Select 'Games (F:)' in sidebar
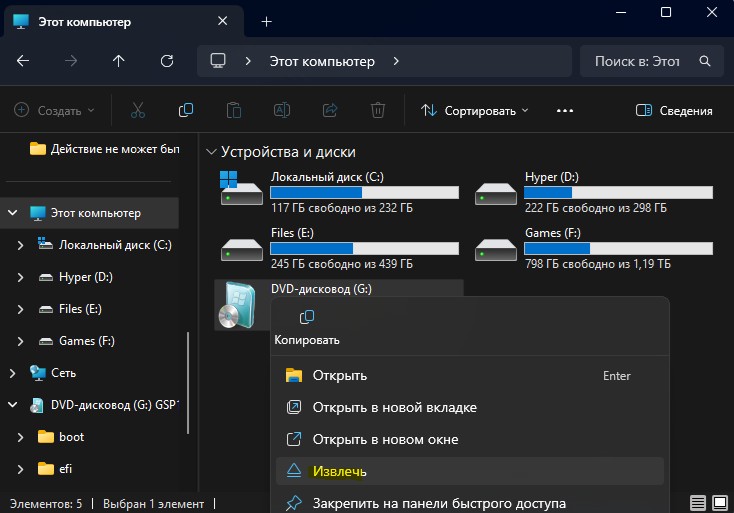 point(87,341)
